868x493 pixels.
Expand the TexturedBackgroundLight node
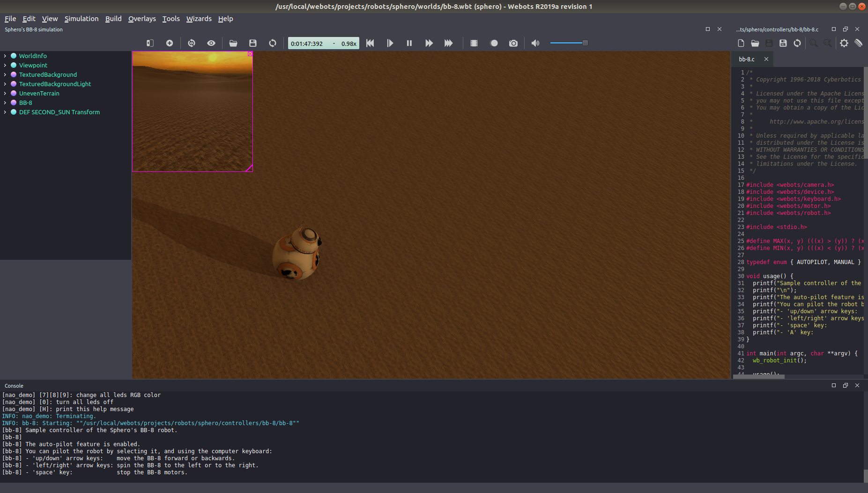click(x=5, y=84)
